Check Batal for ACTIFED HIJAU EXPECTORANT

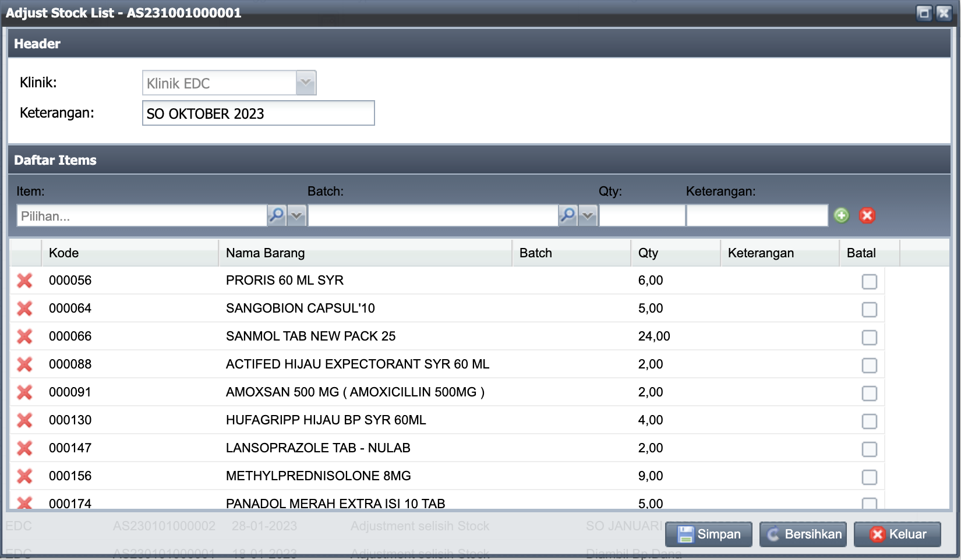click(869, 365)
